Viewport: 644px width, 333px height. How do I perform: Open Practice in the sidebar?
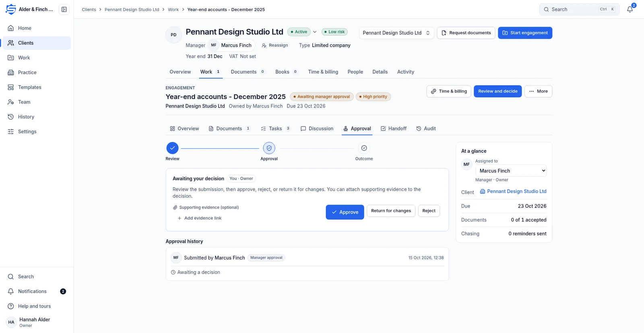click(x=37, y=72)
